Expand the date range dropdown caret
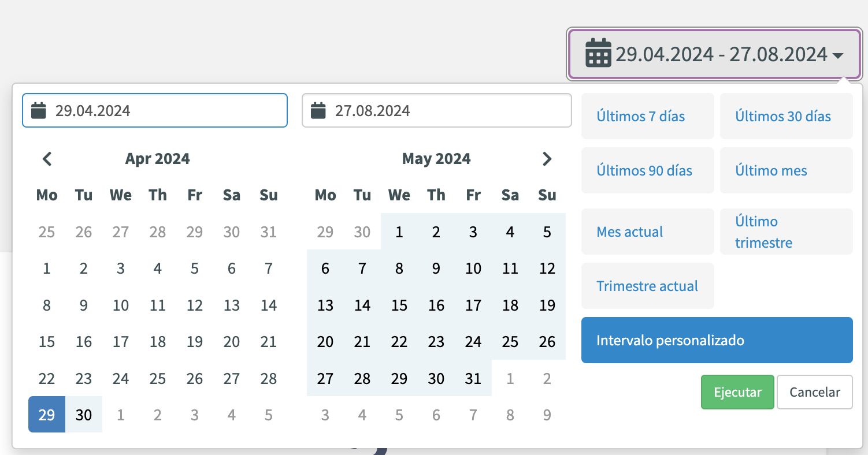This screenshot has height=455, width=868. coord(838,55)
